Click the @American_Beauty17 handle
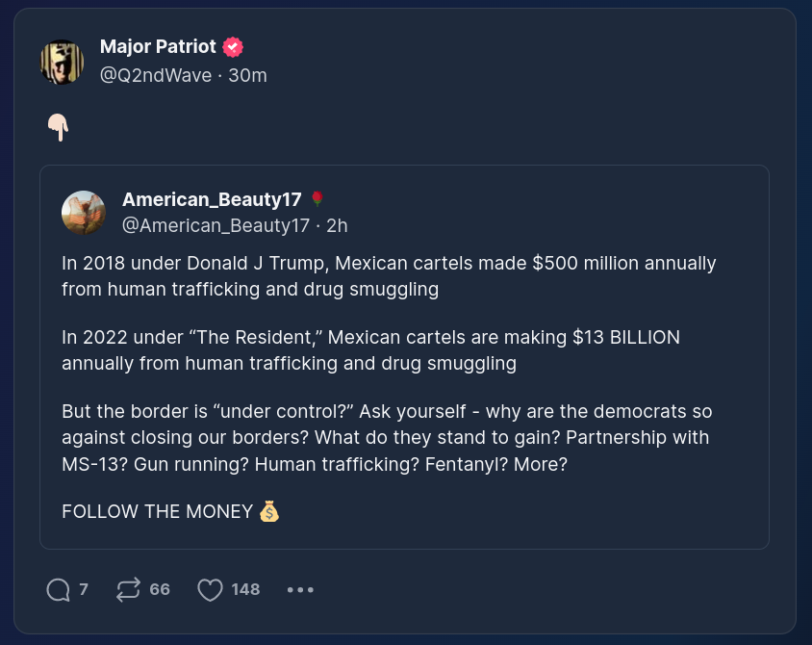Screen dimensions: 812x645 pos(216,225)
